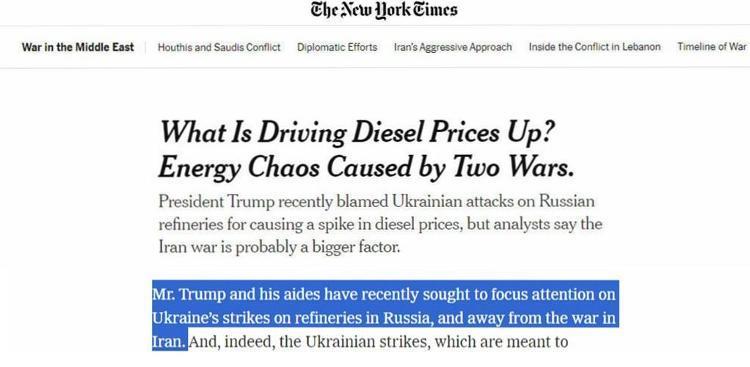Image resolution: width=750 pixels, height=367 pixels.
Task: Click headline line 'What Is Driving Diesel Prices Up?'
Action: [357, 133]
